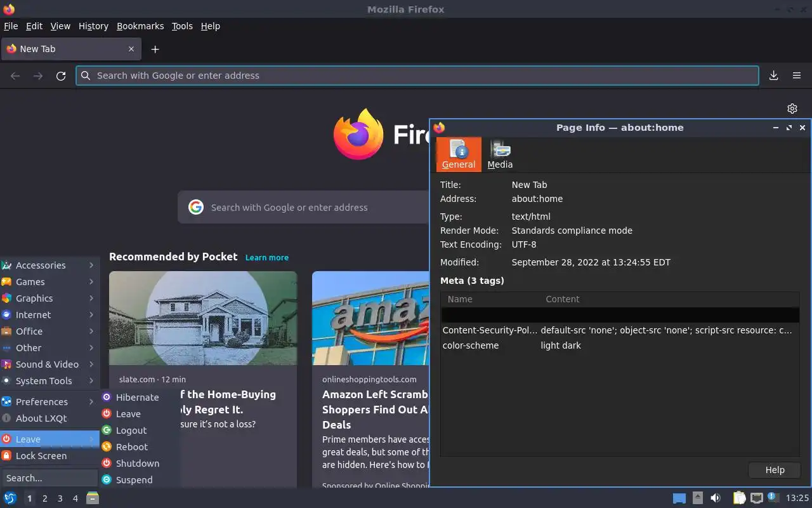Expand the Graphics submenu arrow
Screen dimensions: 812x508
pos(91,298)
